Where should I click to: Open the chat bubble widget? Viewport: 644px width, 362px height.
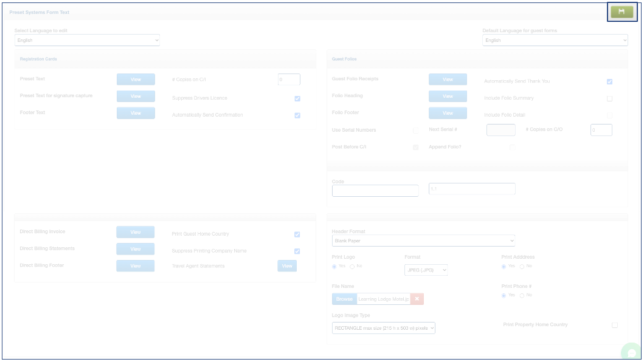point(632,353)
